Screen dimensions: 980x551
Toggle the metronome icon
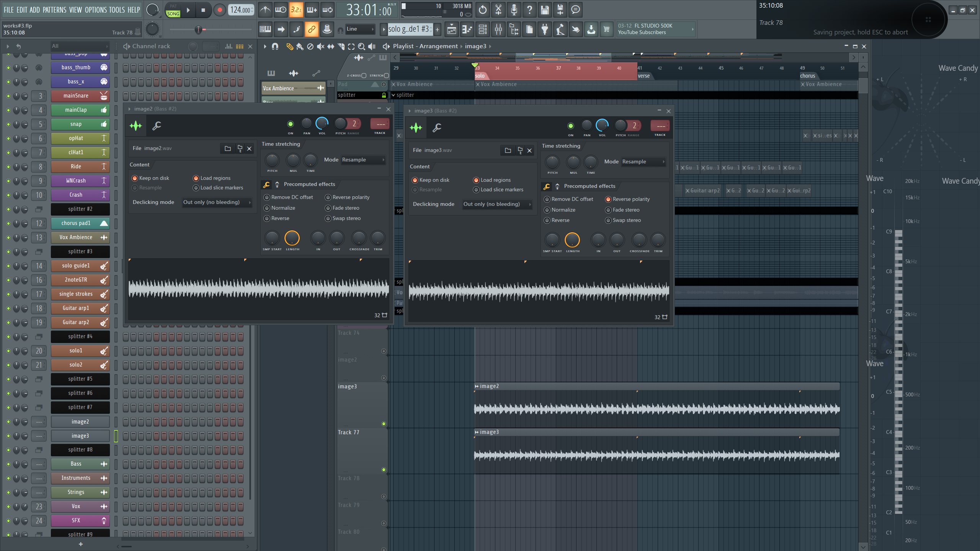(265, 10)
